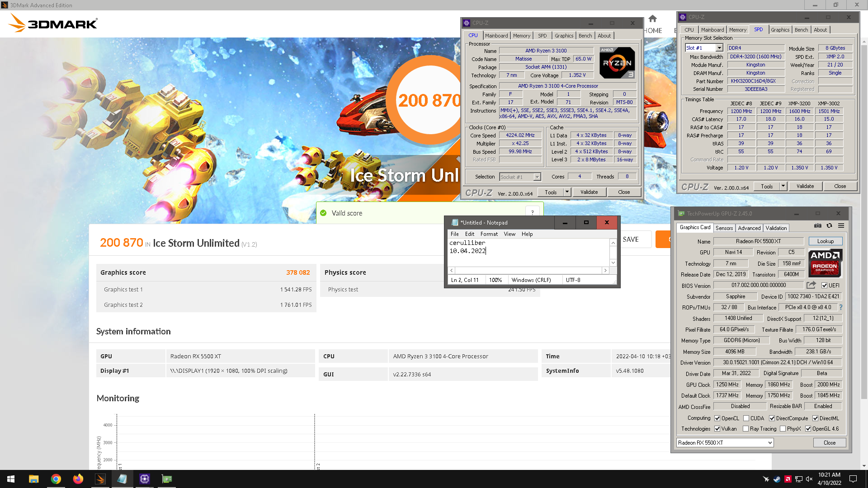Toggle PhysX checkbox
Screen dimensions: 868x488
pyautogui.click(x=783, y=429)
